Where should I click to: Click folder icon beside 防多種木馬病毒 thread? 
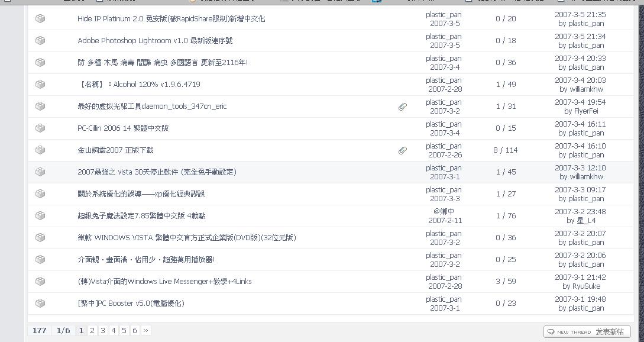pyautogui.click(x=40, y=63)
